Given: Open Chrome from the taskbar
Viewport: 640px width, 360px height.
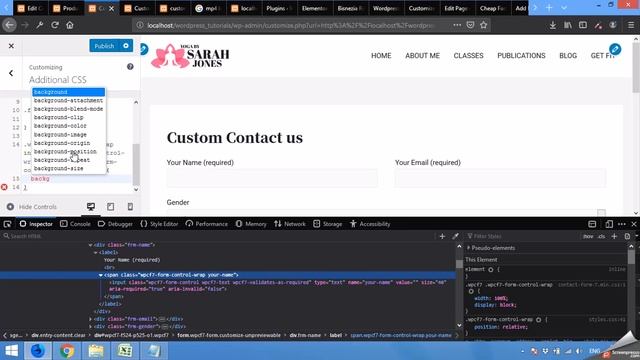Looking at the screenshot, I should click(x=67, y=351).
